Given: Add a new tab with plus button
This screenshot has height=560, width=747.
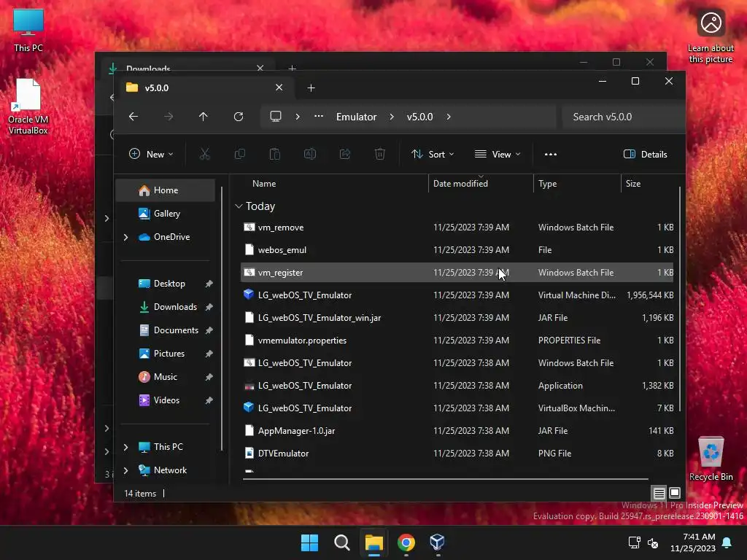Looking at the screenshot, I should click(311, 88).
